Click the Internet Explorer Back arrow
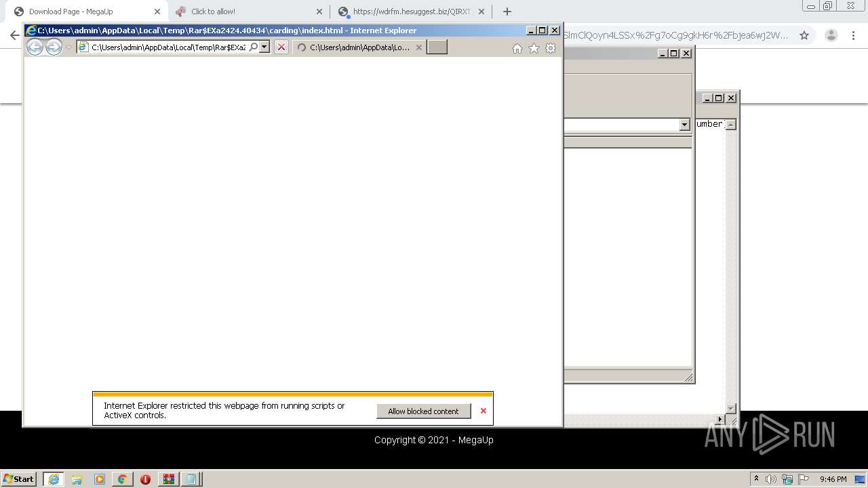 (x=35, y=47)
